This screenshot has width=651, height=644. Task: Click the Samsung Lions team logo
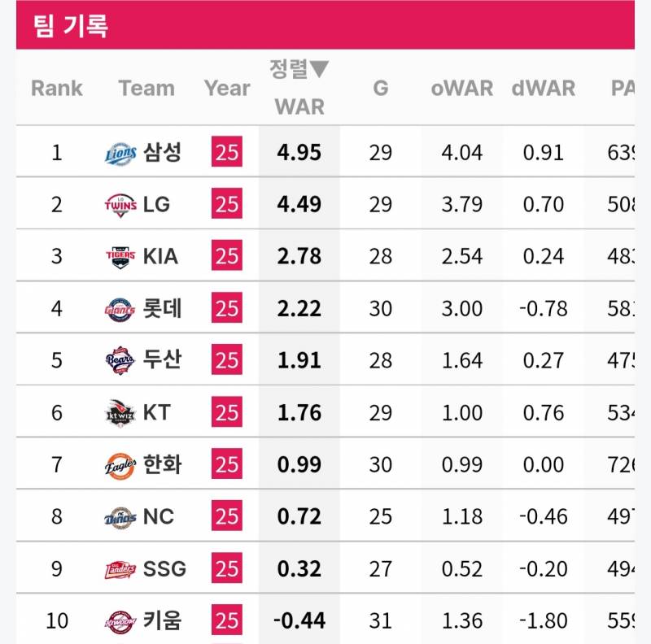click(x=120, y=153)
